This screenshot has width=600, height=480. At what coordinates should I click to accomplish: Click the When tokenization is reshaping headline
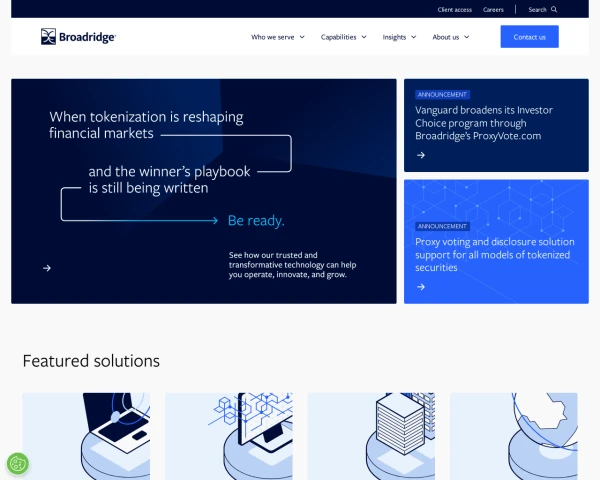tap(146, 125)
